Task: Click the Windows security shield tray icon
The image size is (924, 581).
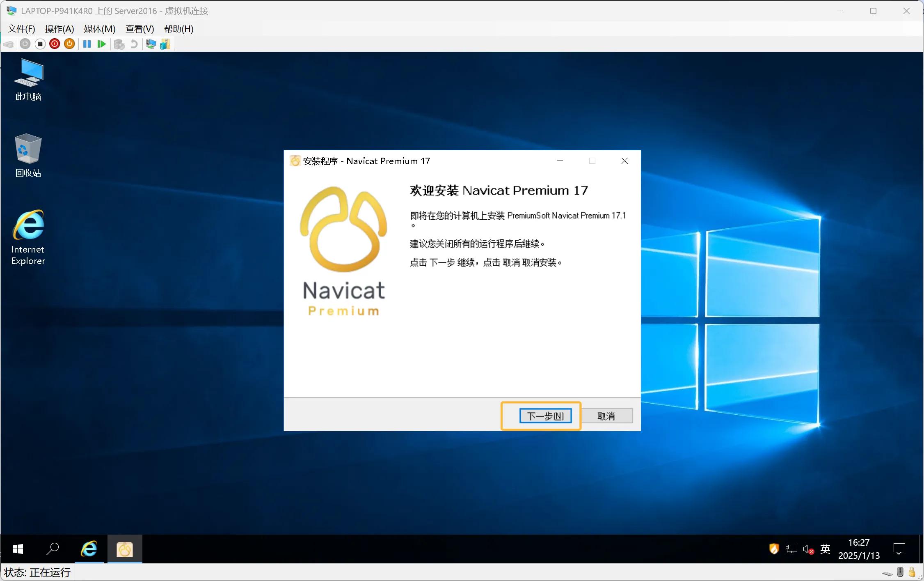Action: pos(774,549)
